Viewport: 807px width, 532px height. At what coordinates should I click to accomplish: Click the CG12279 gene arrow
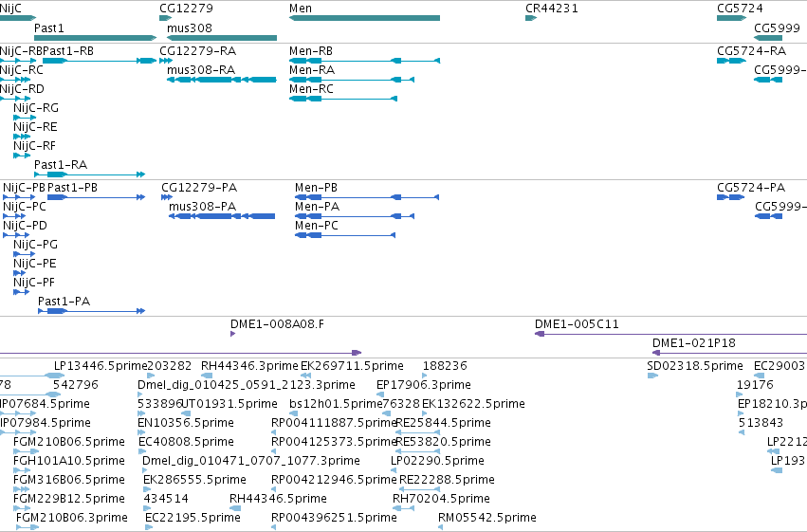click(x=166, y=18)
